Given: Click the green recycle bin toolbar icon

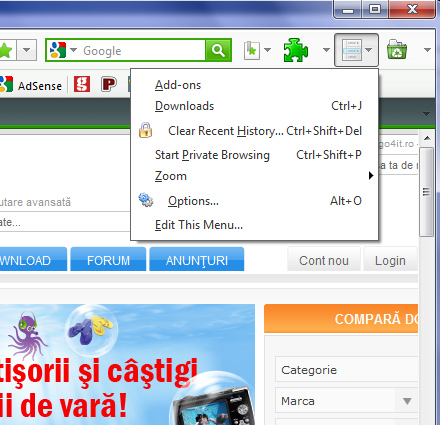Looking at the screenshot, I should (x=397, y=50).
